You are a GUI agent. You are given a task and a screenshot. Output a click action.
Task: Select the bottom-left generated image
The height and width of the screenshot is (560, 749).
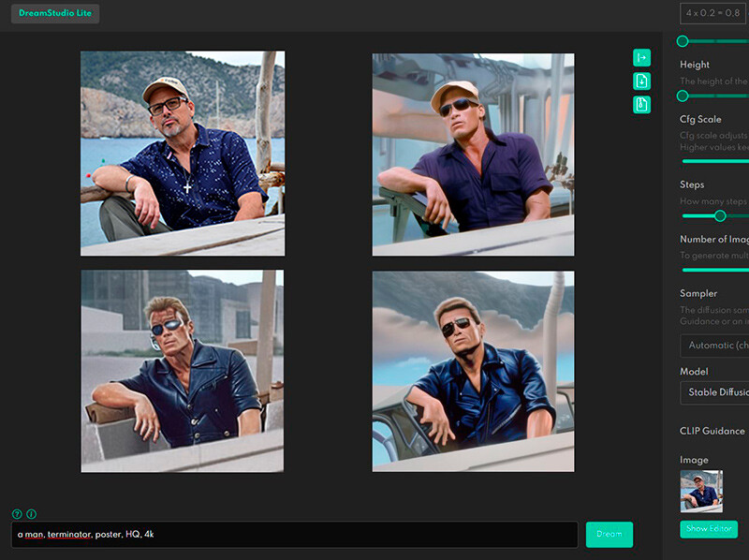(x=183, y=371)
